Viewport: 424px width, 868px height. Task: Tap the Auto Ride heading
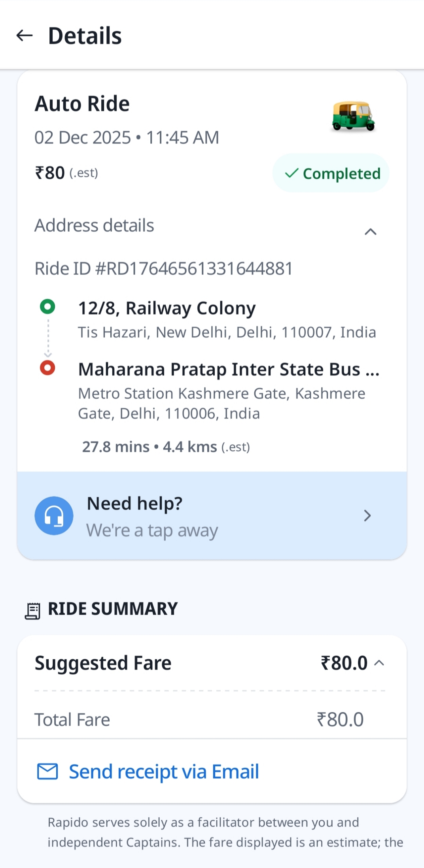click(x=82, y=104)
